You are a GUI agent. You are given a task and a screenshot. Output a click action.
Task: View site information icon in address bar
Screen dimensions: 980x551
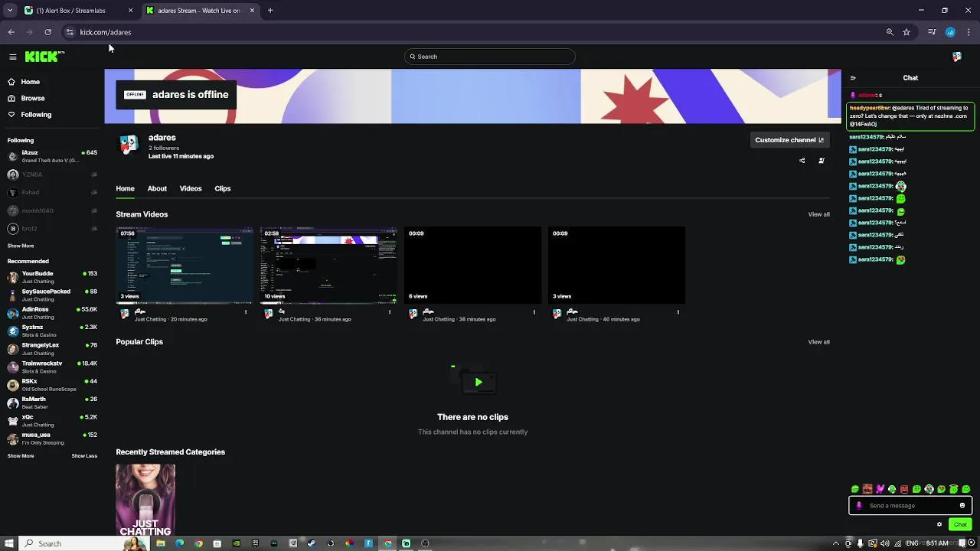[x=70, y=32]
